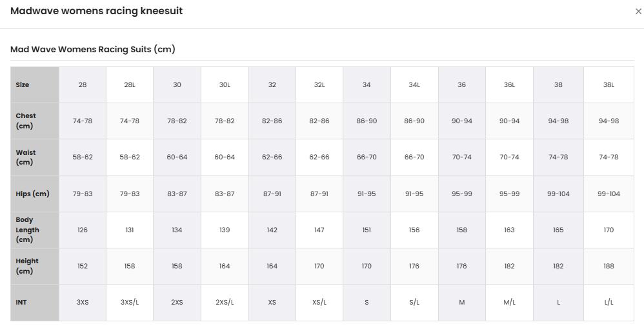Select the size 32L header cell

point(319,85)
